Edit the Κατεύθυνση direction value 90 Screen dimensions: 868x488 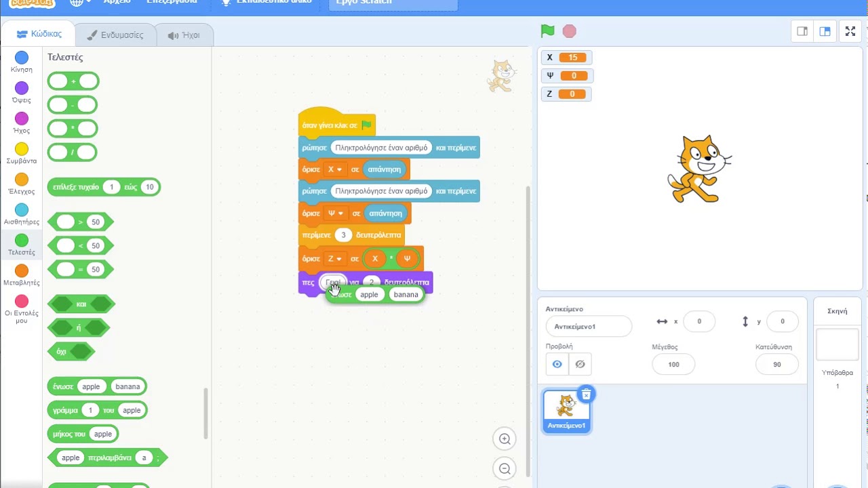[777, 364]
